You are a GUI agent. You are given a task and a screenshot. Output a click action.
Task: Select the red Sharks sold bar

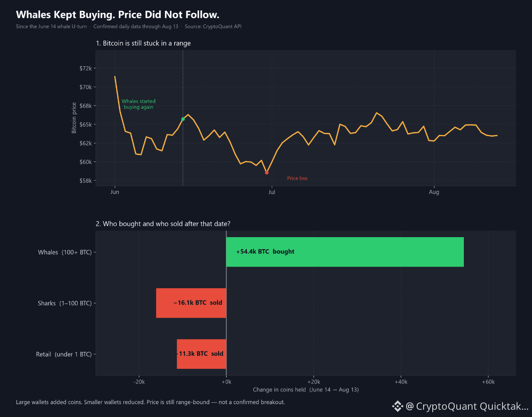click(x=191, y=303)
